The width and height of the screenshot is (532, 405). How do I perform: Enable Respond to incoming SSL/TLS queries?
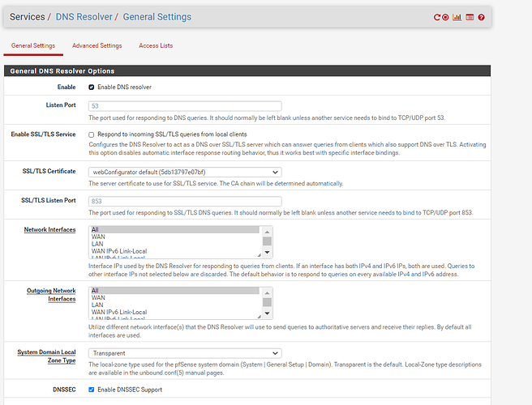[92, 134]
